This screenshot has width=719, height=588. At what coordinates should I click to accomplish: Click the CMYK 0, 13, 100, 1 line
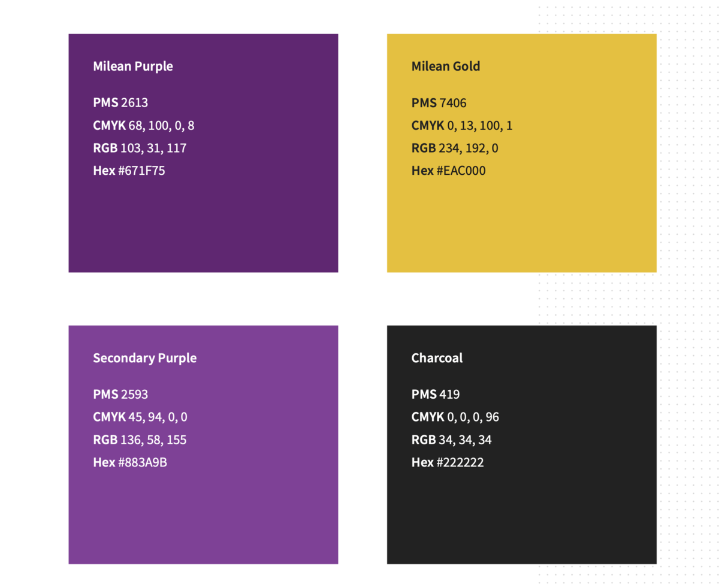461,126
